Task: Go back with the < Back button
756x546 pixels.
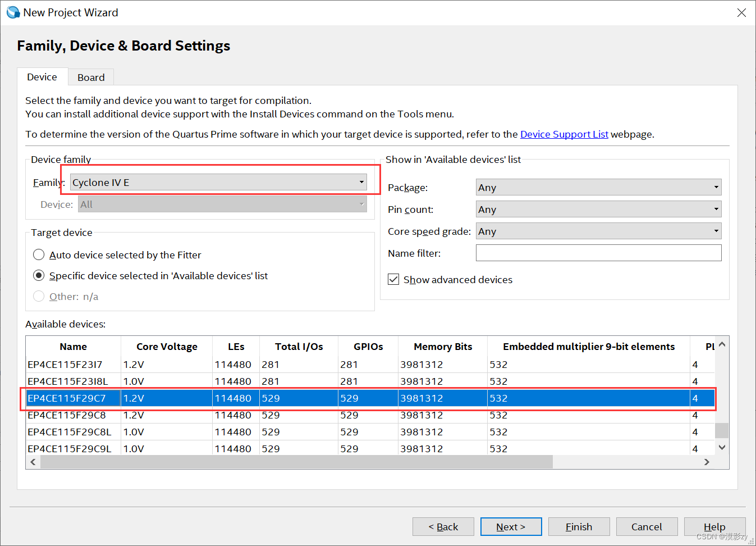Action: 443,527
